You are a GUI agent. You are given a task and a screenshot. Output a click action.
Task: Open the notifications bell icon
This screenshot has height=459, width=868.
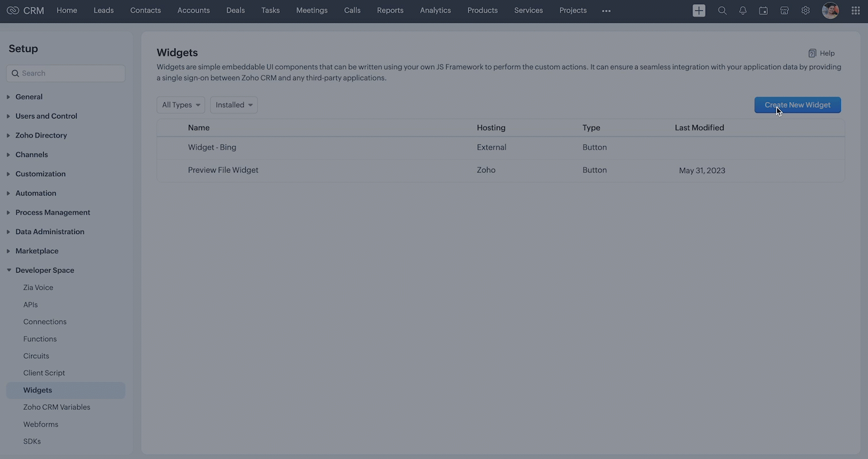click(x=743, y=10)
